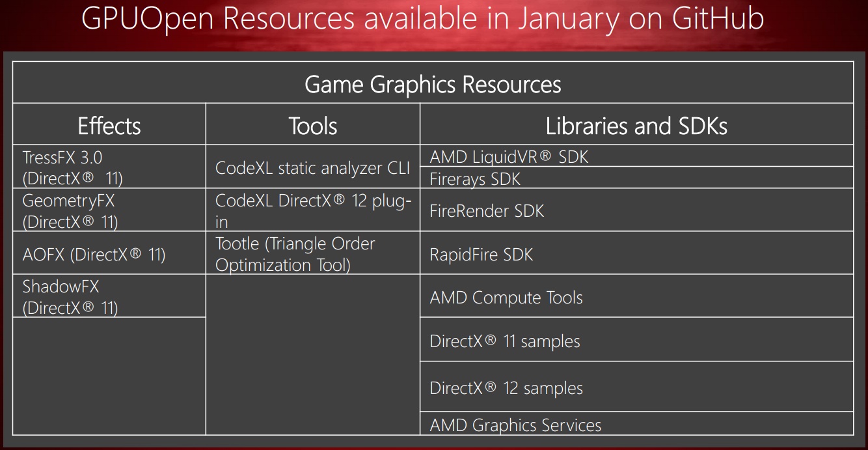Click the slide title 'GPUOpen Resources available in January on GitHub'
This screenshot has width=868, height=450.
(423, 20)
